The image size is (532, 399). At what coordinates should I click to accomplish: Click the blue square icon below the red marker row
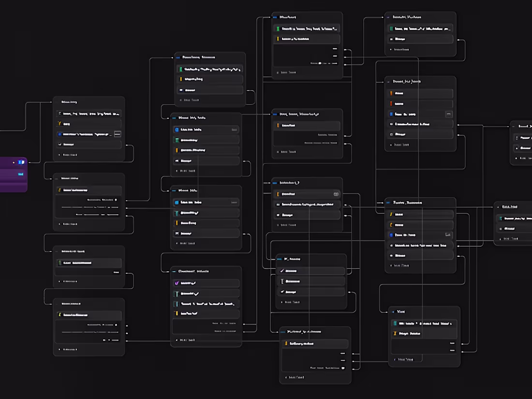(391, 114)
